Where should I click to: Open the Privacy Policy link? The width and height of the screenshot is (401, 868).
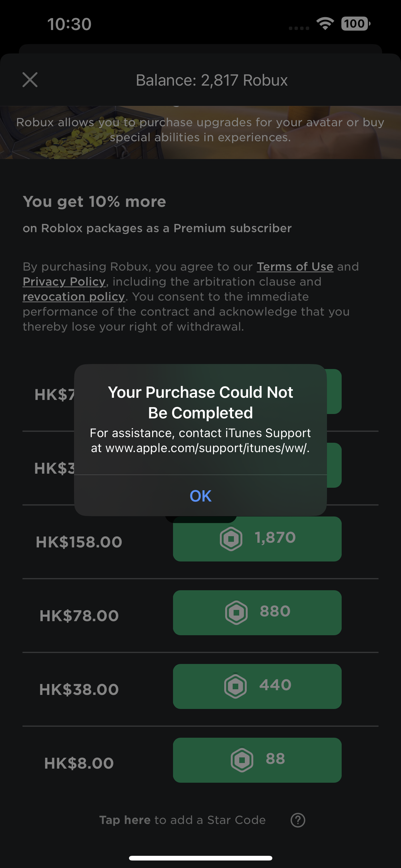(x=64, y=282)
